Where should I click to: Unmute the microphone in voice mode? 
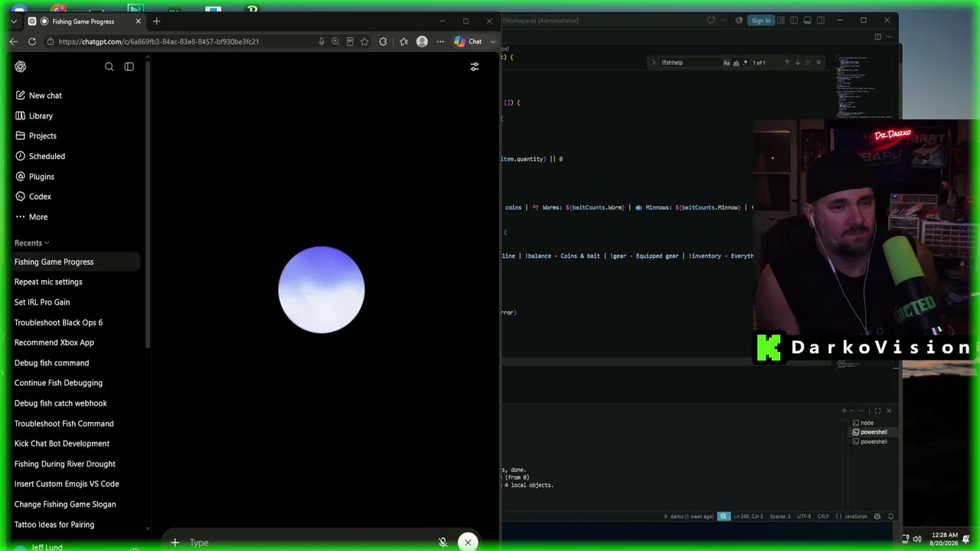pyautogui.click(x=443, y=543)
